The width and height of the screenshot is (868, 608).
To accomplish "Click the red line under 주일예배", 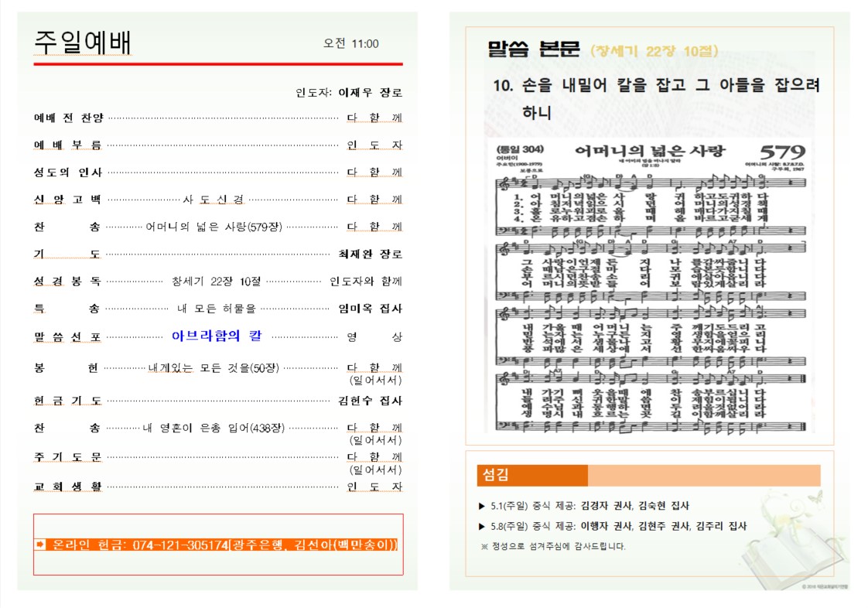I will (x=217, y=64).
